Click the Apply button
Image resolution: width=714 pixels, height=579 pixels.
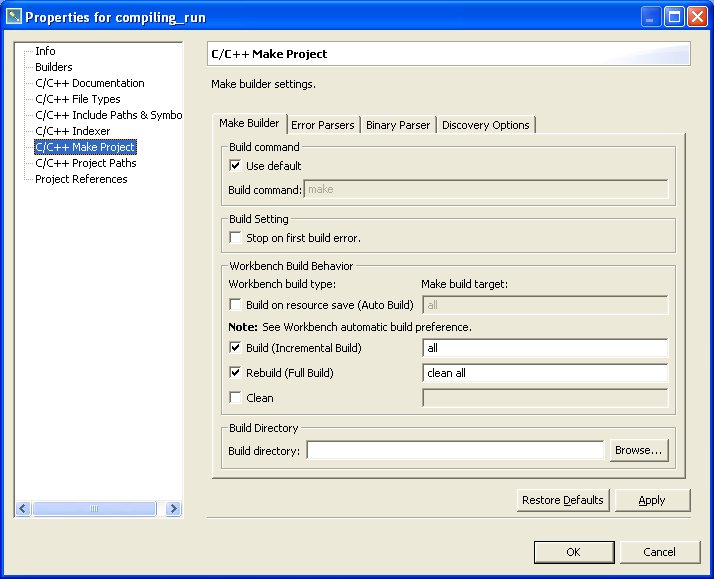tap(651, 500)
